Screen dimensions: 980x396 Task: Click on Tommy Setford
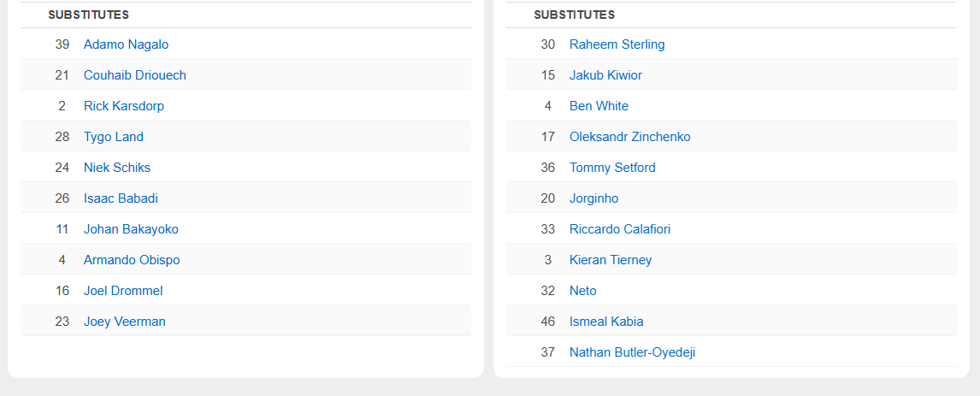[612, 168]
